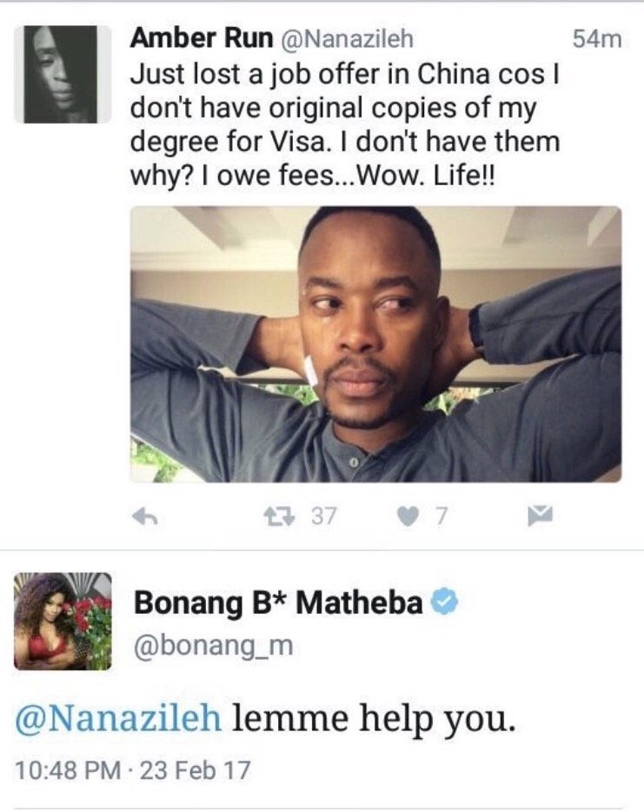Like the tweet with heart icon

coord(408,516)
